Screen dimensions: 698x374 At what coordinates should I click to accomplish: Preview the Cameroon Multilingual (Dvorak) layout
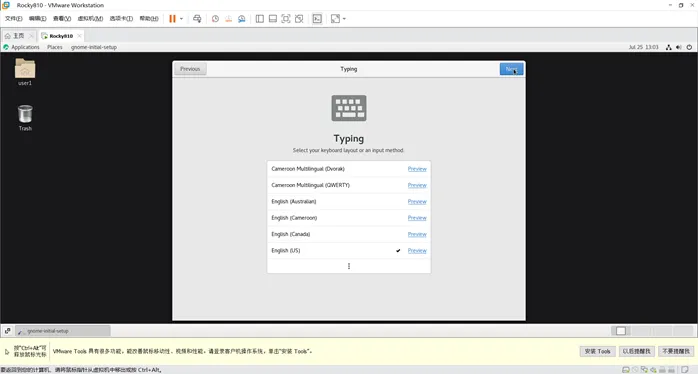[x=417, y=169]
